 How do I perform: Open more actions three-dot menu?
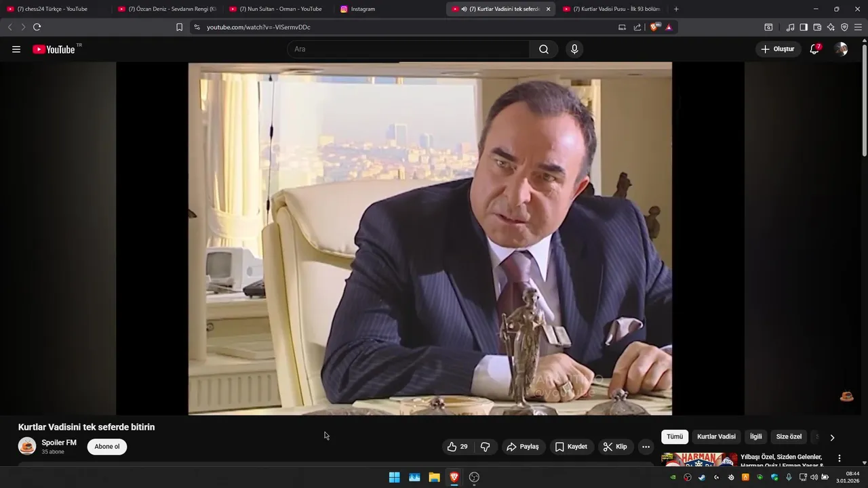pos(646,447)
